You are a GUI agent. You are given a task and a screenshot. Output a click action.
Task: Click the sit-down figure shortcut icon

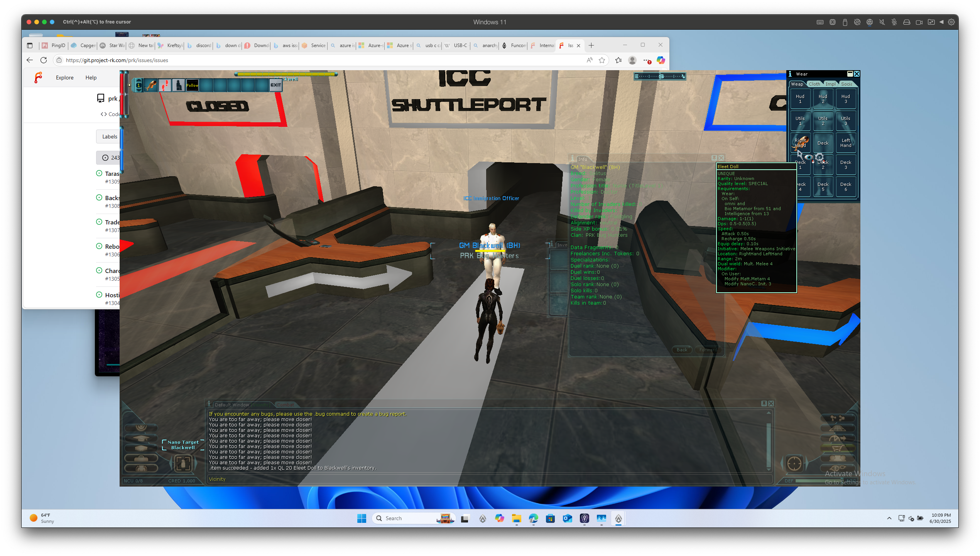coord(179,85)
